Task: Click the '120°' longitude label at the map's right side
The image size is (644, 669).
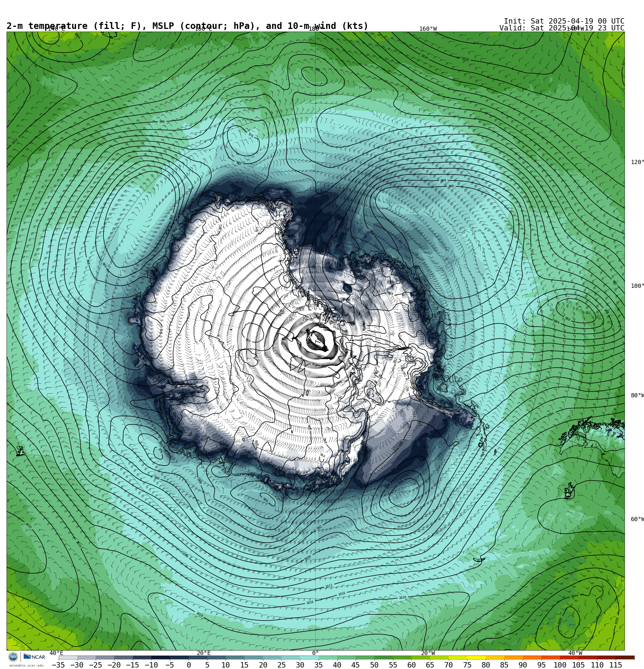Action: point(637,162)
